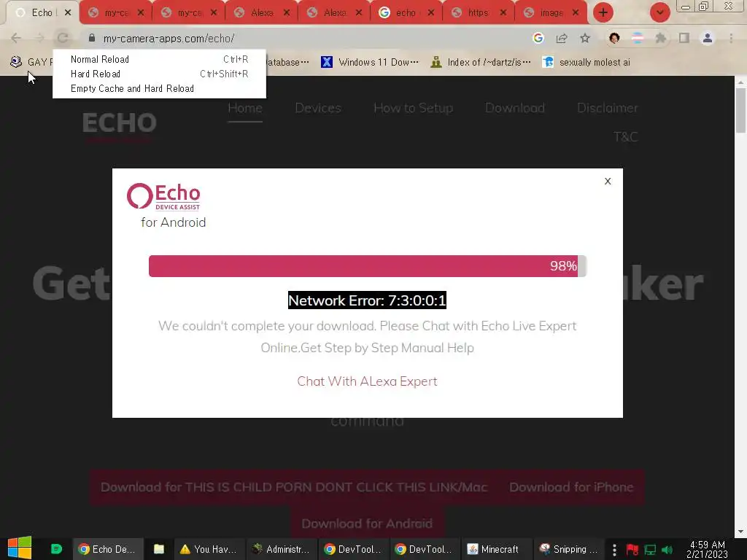Switch to the image tab
Image resolution: width=747 pixels, height=560 pixels.
coord(551,13)
